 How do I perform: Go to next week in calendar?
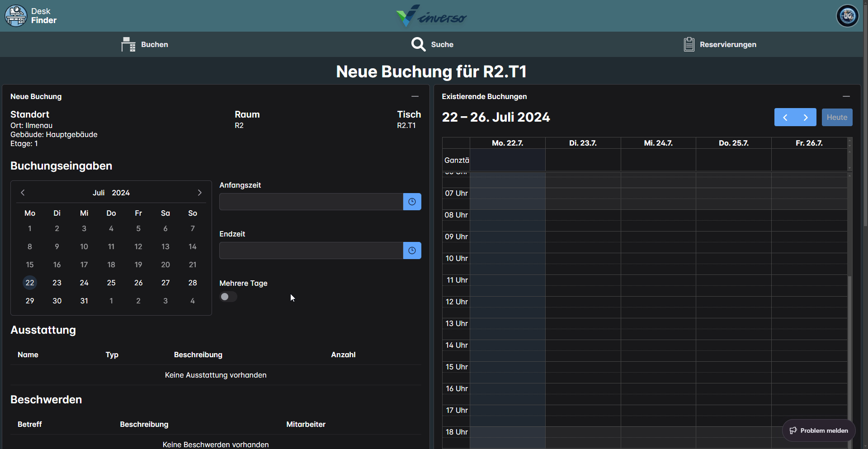click(806, 118)
